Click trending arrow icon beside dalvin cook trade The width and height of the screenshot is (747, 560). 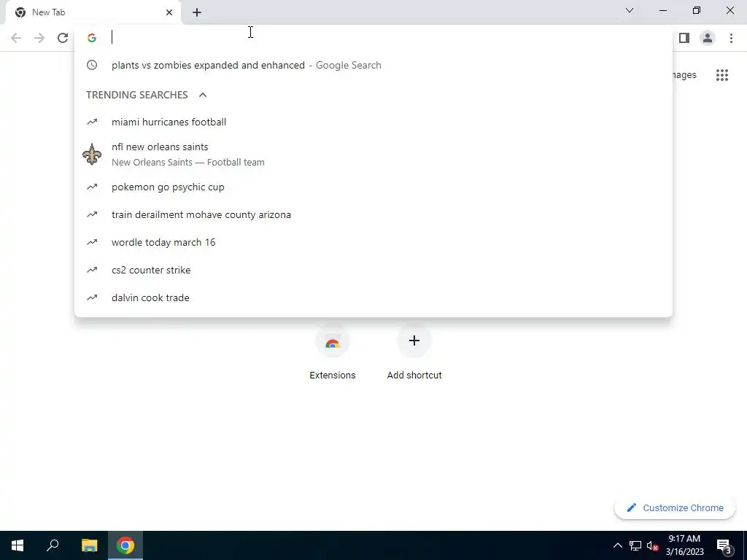point(92,297)
